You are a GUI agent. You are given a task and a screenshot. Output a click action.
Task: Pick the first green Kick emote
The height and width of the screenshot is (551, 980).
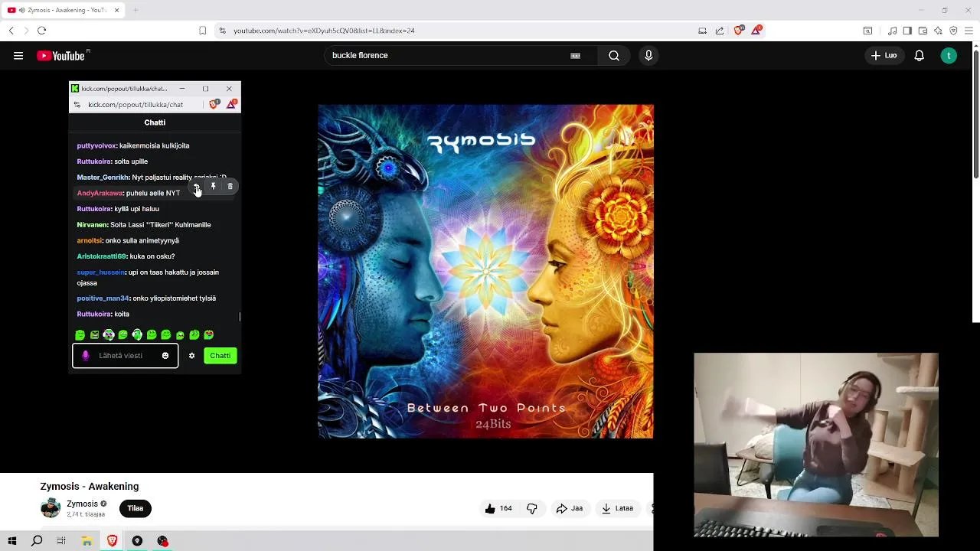pos(80,335)
